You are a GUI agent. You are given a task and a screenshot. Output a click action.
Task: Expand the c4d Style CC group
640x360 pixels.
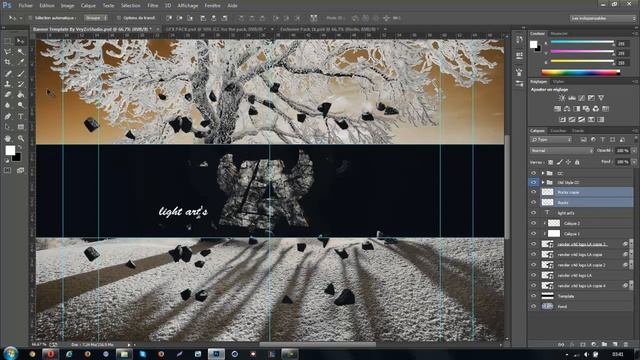(543, 182)
